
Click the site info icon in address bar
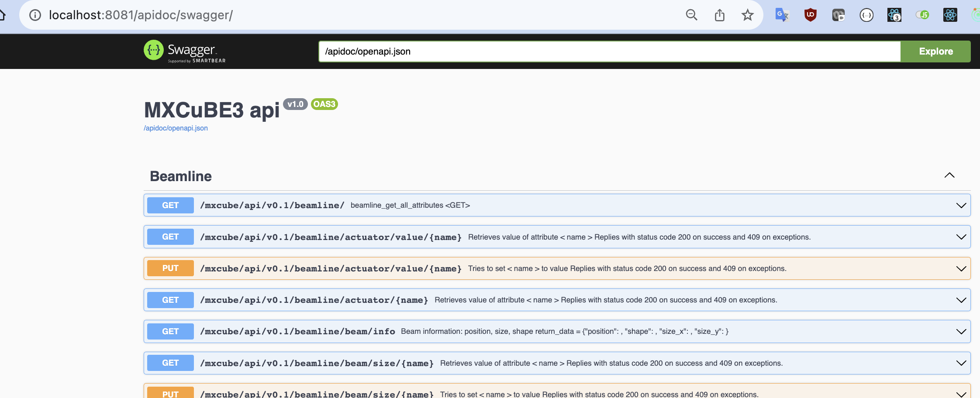(x=35, y=15)
